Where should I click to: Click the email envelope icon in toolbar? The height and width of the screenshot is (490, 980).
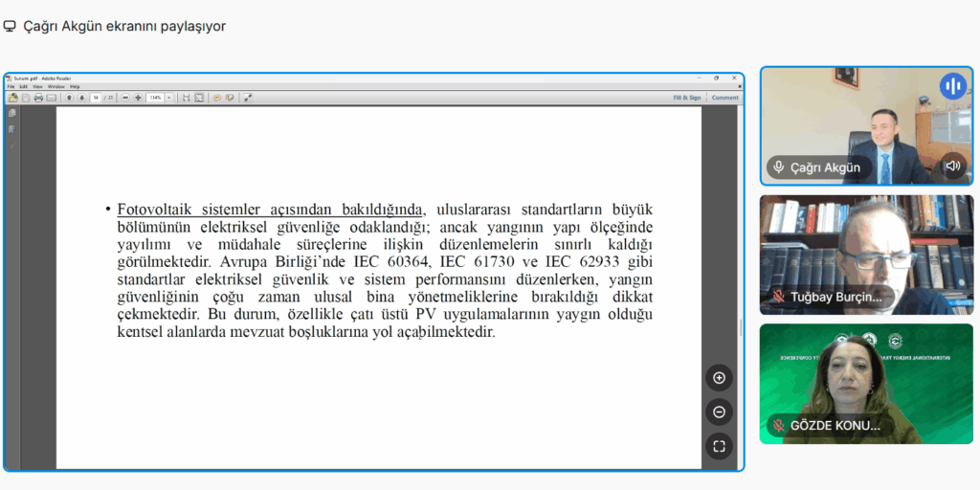(x=51, y=98)
